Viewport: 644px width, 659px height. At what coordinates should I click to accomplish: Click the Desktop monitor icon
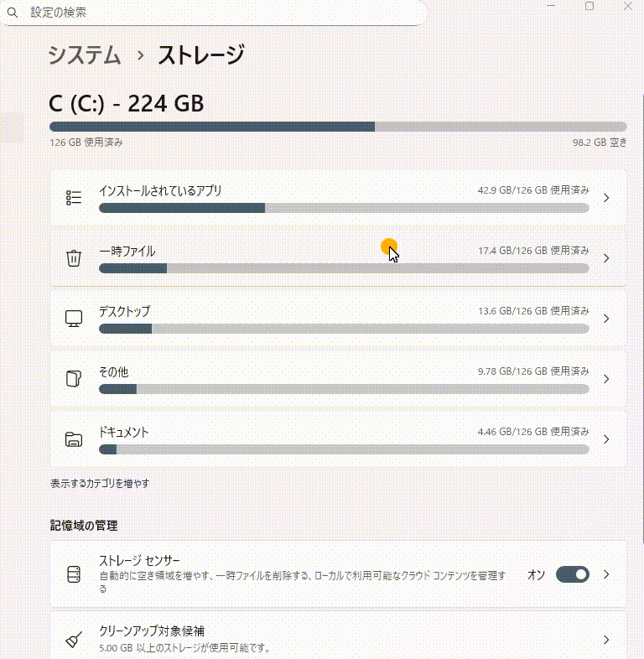coord(74,319)
